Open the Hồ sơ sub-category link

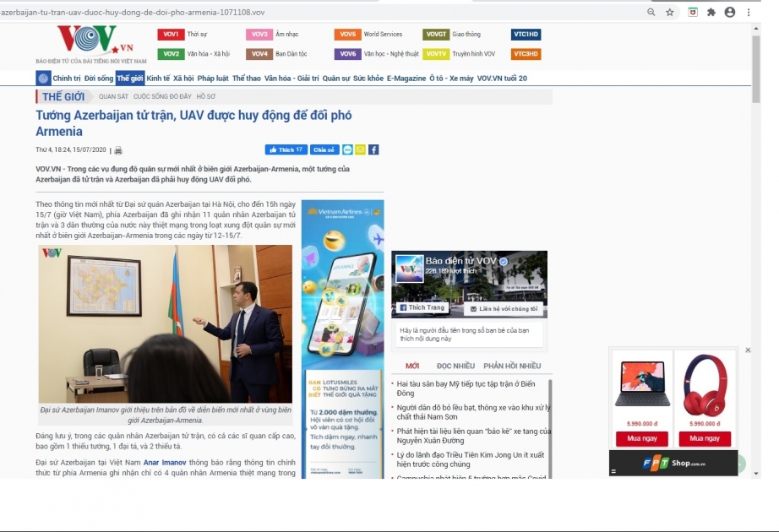click(205, 96)
